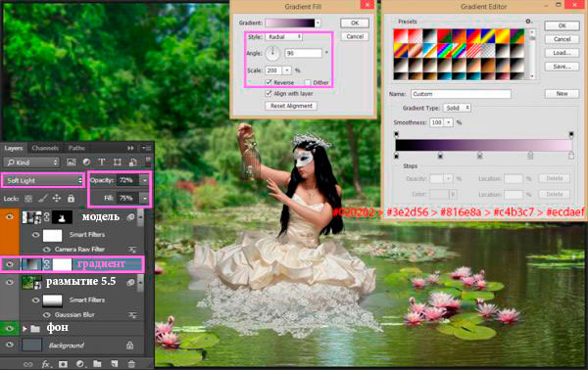Click the Lock all padlock icon
This screenshot has height=370, width=588.
(x=71, y=198)
